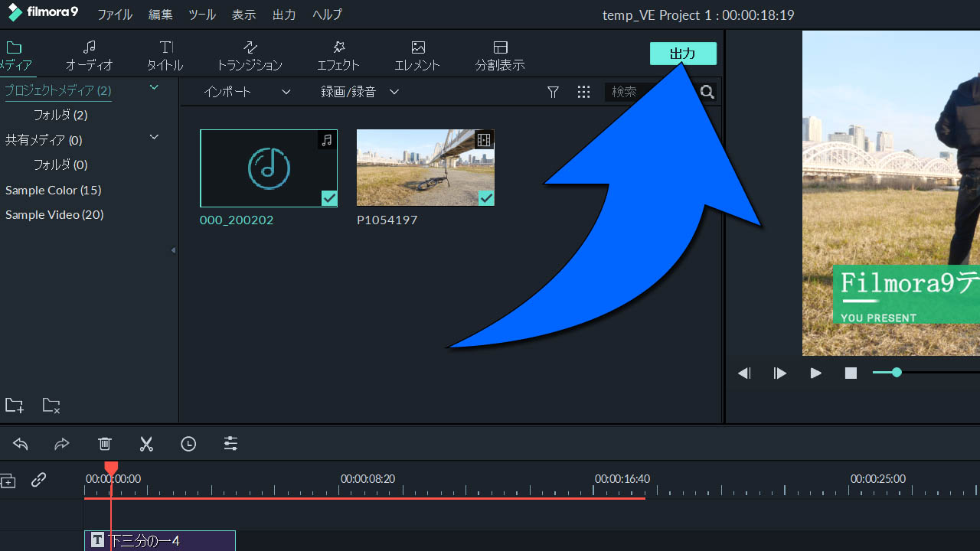Image resolution: width=980 pixels, height=551 pixels.
Task: Click the add track icon
Action: pyautogui.click(x=8, y=481)
